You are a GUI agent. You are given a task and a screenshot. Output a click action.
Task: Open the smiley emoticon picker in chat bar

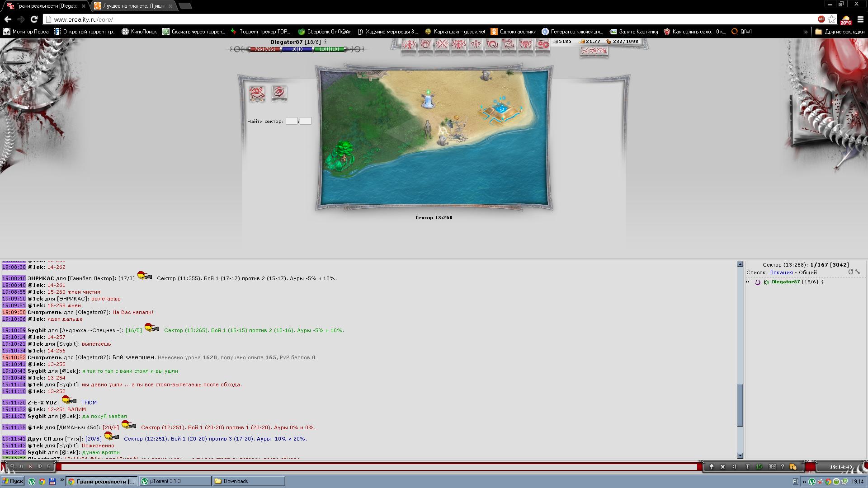coord(734,467)
